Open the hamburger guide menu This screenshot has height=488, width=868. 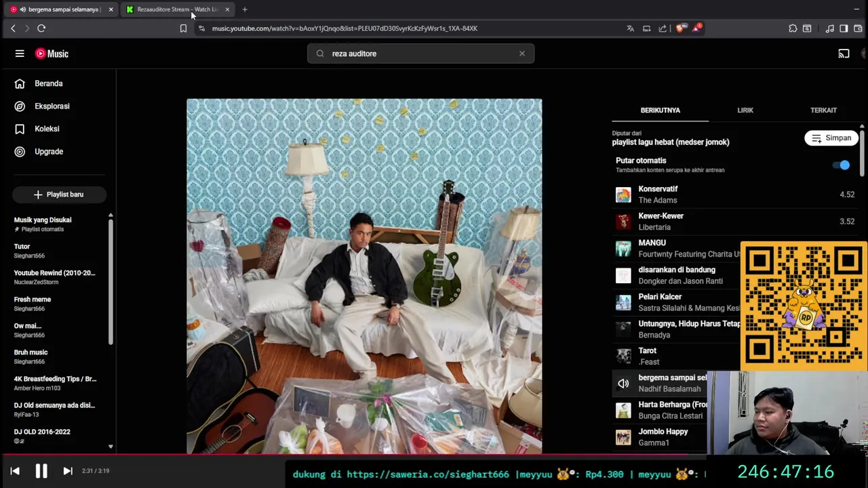(x=20, y=54)
